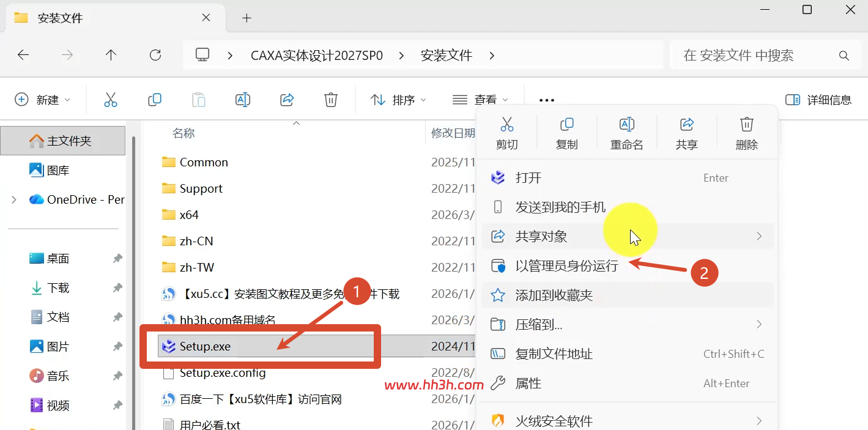The height and width of the screenshot is (430, 868).
Task: Click the toolbar Delete trash icon
Action: click(x=331, y=100)
